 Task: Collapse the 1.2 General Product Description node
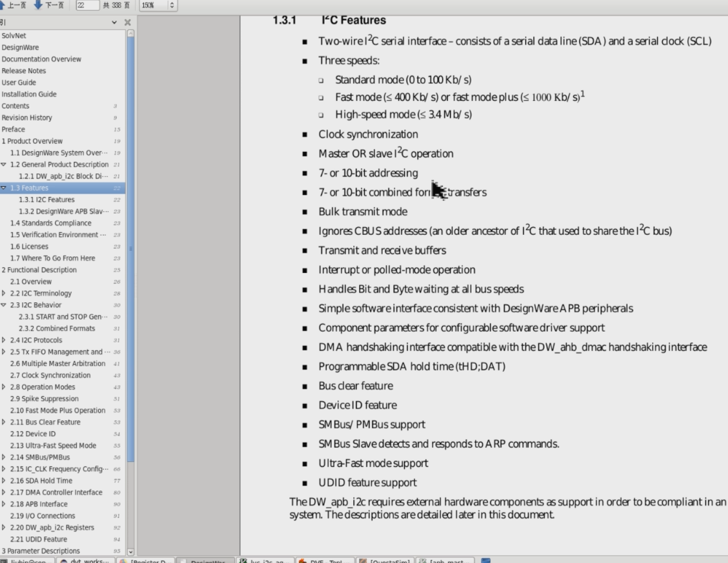click(x=4, y=164)
